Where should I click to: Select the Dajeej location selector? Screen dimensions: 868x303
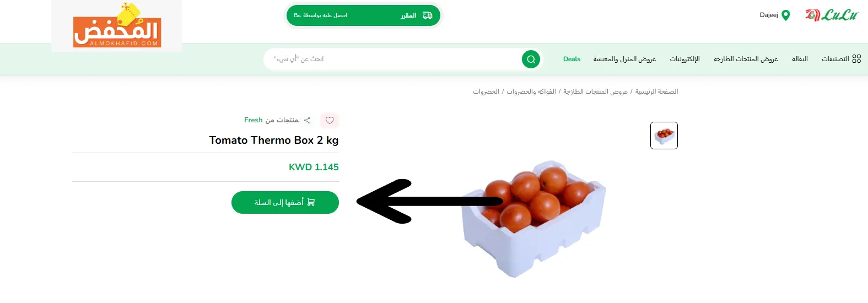(775, 15)
